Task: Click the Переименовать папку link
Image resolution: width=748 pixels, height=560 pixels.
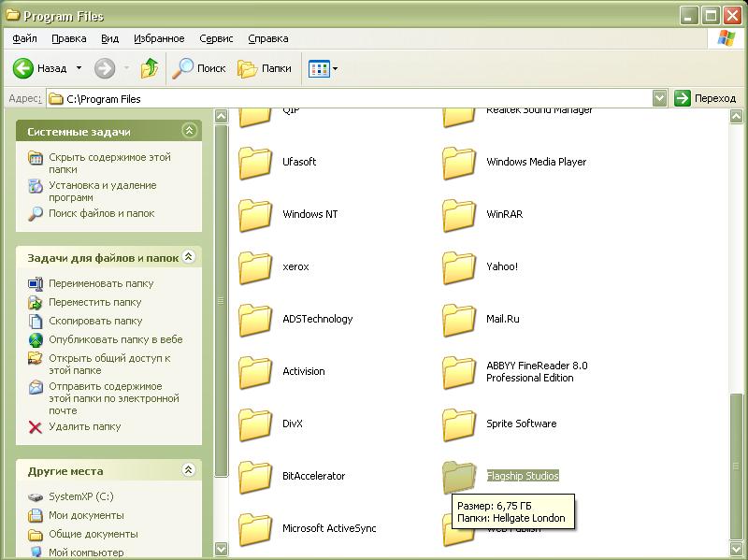Action: [101, 283]
